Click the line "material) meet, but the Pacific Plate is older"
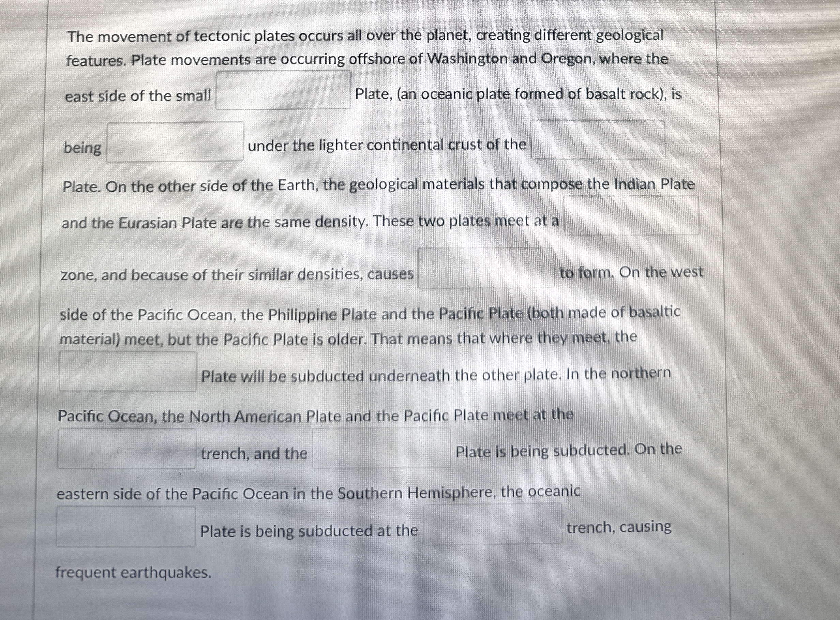Viewport: 840px width, 620px height. (213, 339)
